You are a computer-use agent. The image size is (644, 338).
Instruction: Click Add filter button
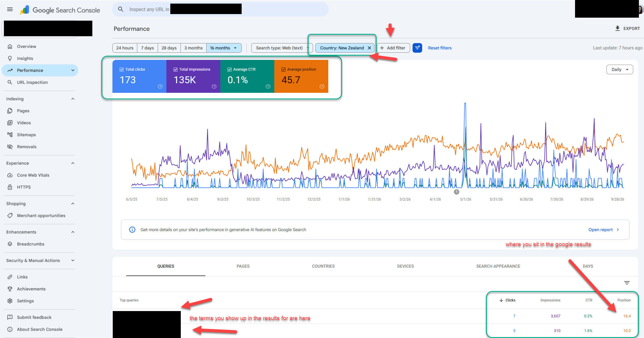coord(393,48)
